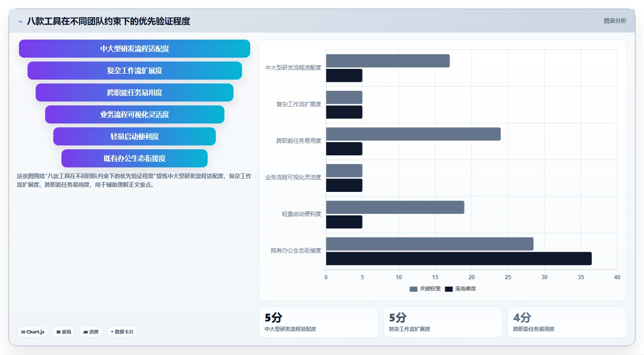Open the 5分 中大型研发流程适配度 data card
Viewport: 644px width, 355px height.
[319, 322]
